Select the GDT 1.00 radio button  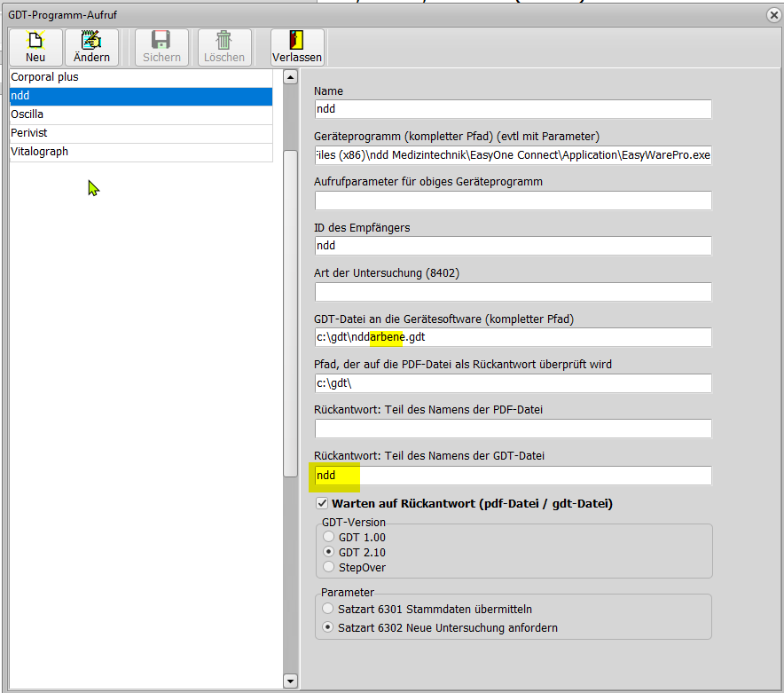(329, 537)
